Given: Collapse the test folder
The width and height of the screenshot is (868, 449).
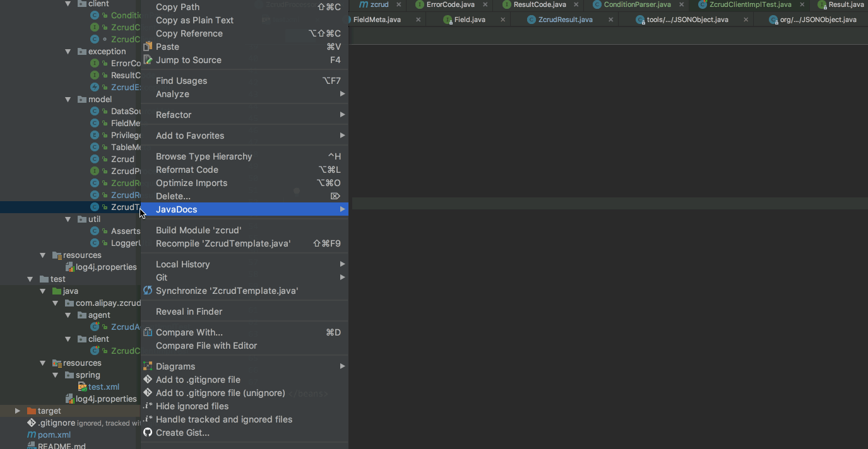Looking at the screenshot, I should click(30, 279).
